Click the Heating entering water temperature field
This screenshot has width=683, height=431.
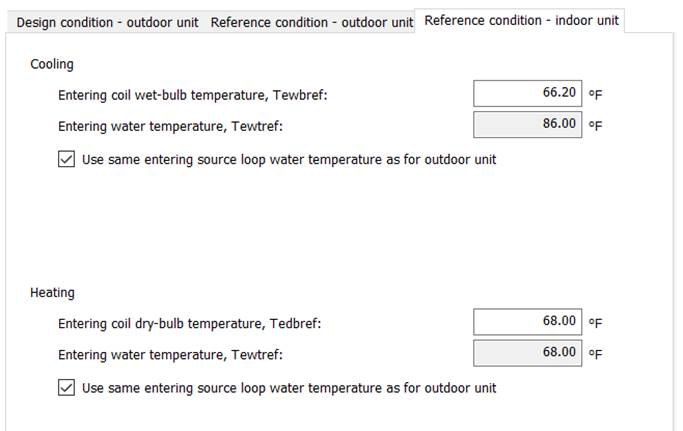coord(527,353)
